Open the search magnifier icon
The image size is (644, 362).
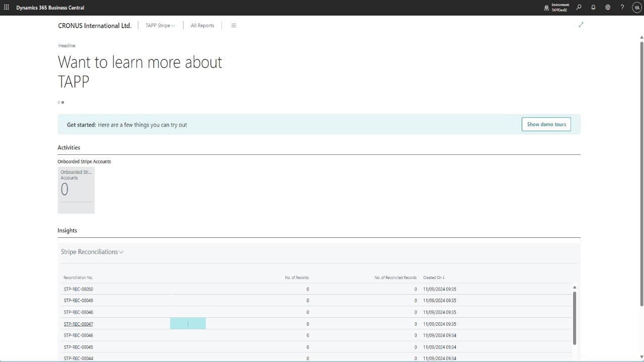579,8
